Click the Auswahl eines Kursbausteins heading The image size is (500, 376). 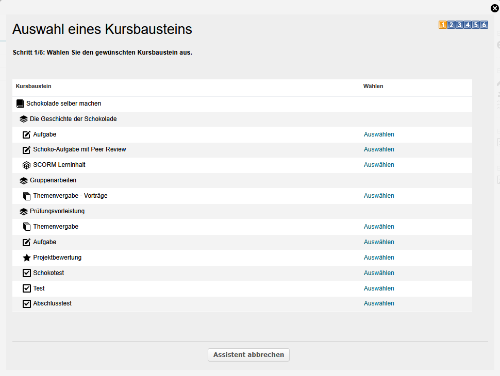102,29
